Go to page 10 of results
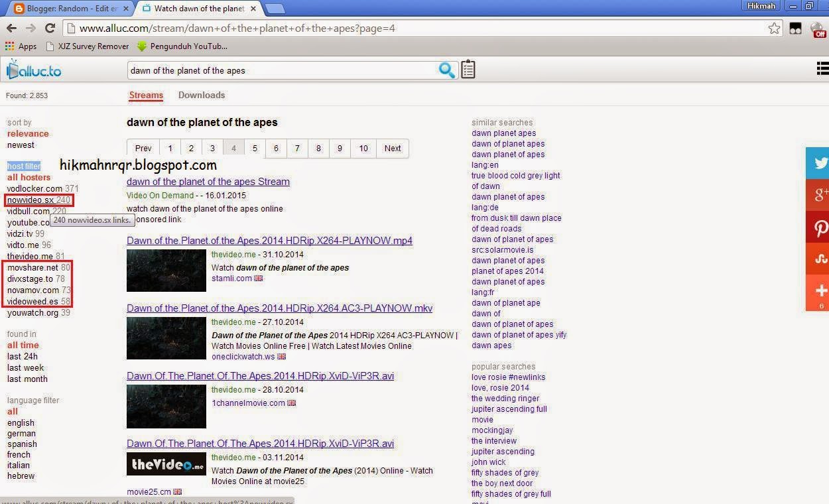This screenshot has height=504, width=829. click(363, 149)
